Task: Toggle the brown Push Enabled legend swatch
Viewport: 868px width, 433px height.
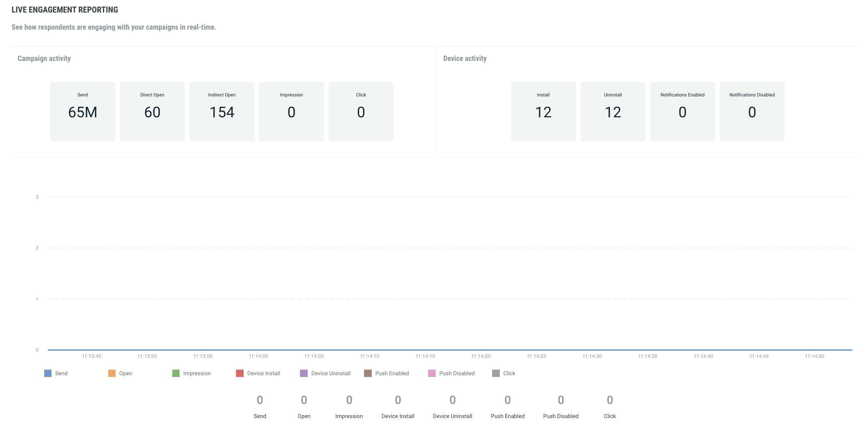Action: pos(368,373)
